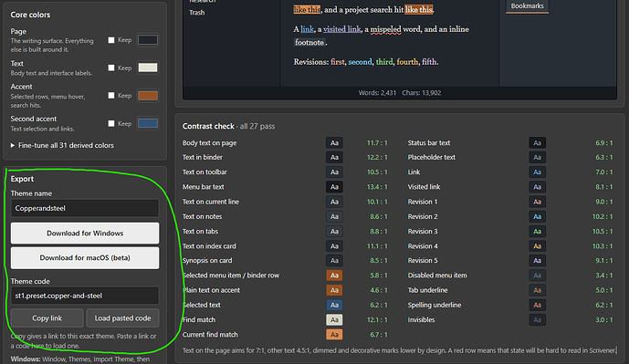Click Aa sample for Revision 3
Screen dimensions: 629x364
[537, 232]
